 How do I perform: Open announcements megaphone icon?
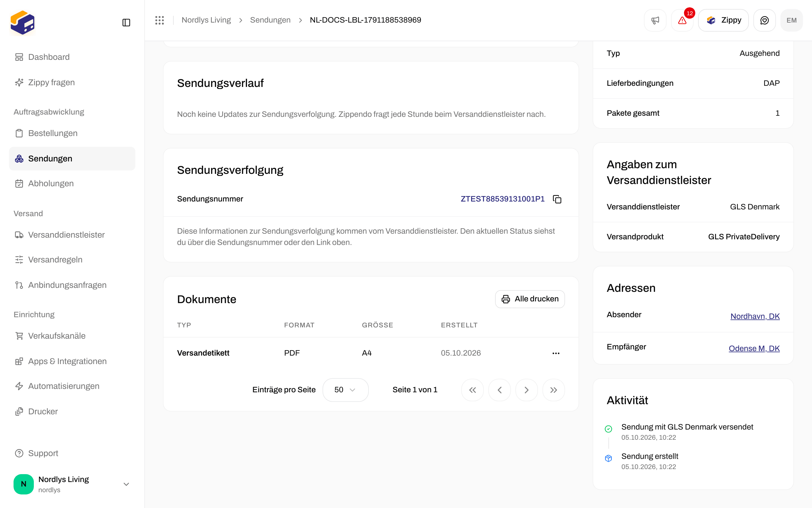click(x=655, y=20)
